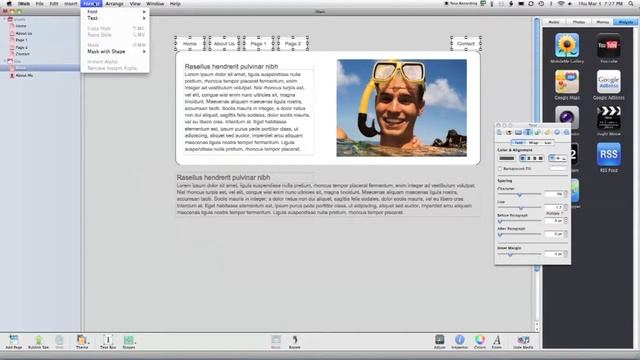640x360 pixels.
Task: Open the Text inspector tab icon
Action: tap(528, 132)
